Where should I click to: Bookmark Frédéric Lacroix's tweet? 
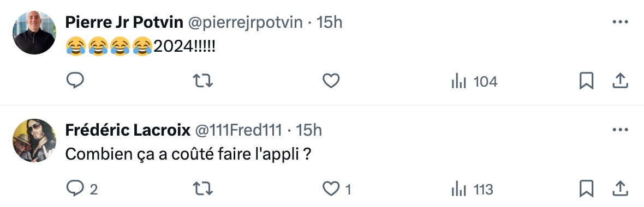586,189
